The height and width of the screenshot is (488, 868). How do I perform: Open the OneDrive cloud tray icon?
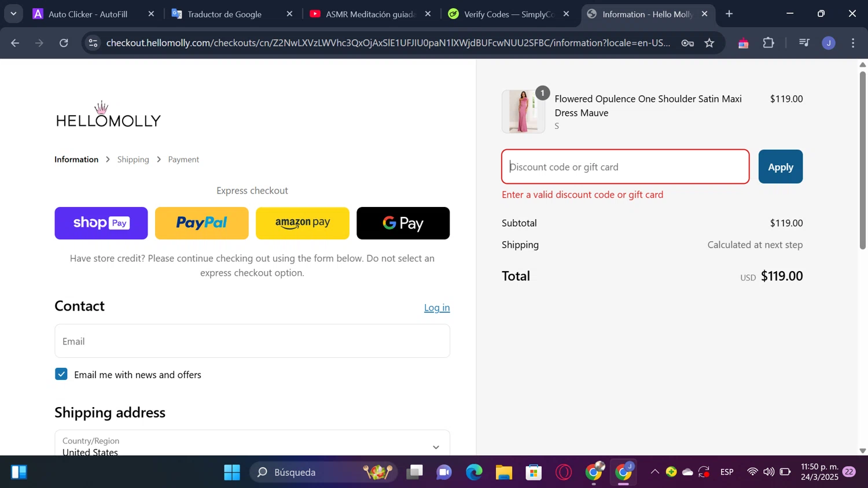tap(687, 472)
